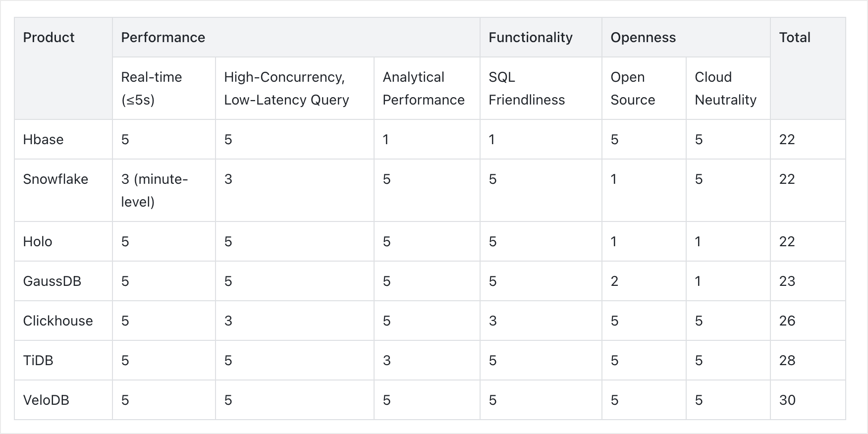Select the Real-time (≤5s) subheader
The height and width of the screenshot is (434, 868).
pos(152,88)
